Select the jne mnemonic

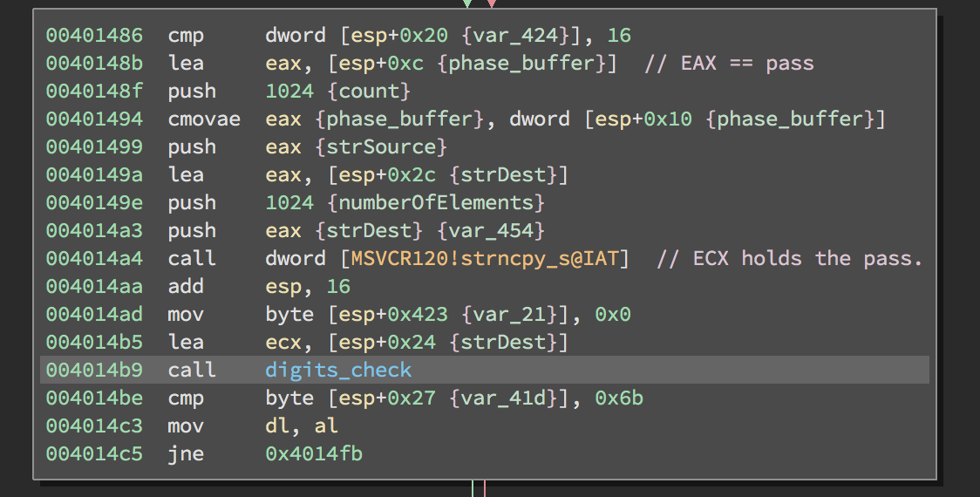(x=187, y=453)
